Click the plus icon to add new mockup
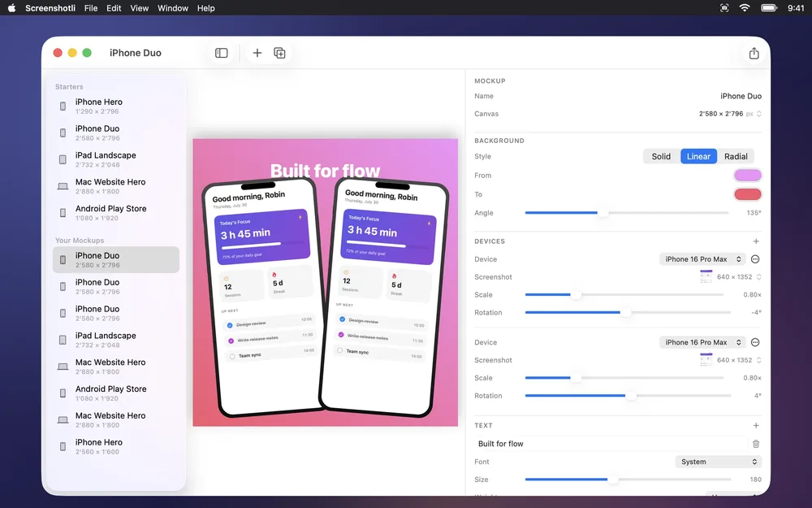This screenshot has width=812, height=508. click(x=257, y=53)
